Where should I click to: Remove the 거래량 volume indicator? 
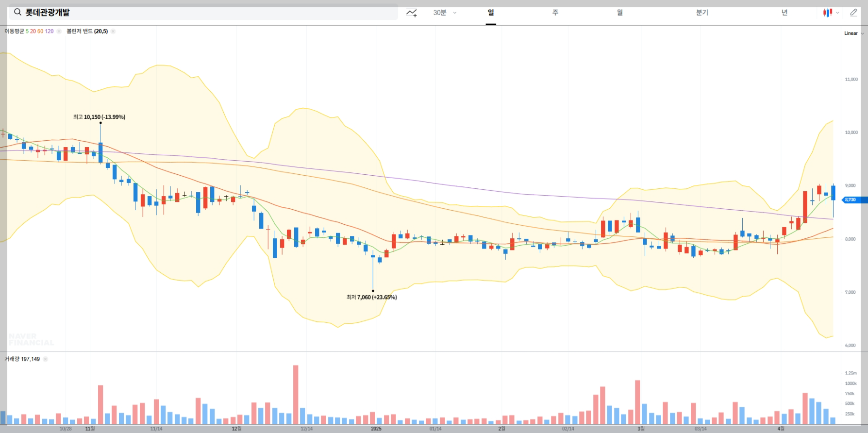[x=45, y=359]
